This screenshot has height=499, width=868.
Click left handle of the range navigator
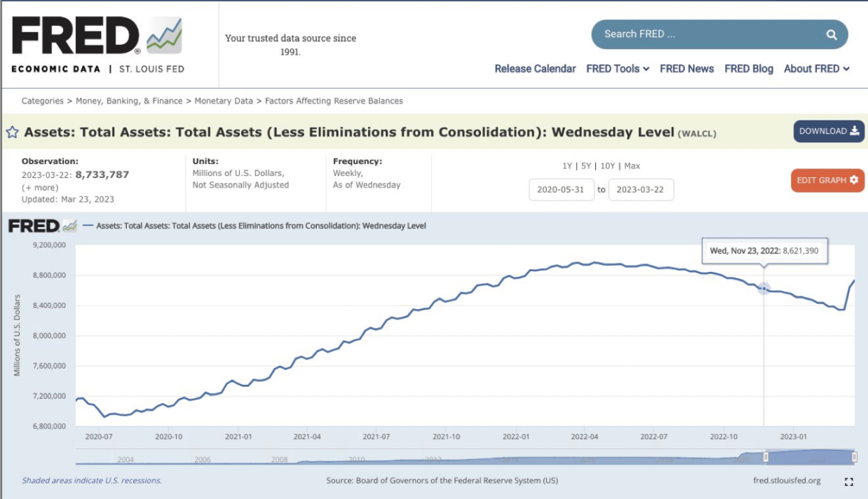coord(766,457)
